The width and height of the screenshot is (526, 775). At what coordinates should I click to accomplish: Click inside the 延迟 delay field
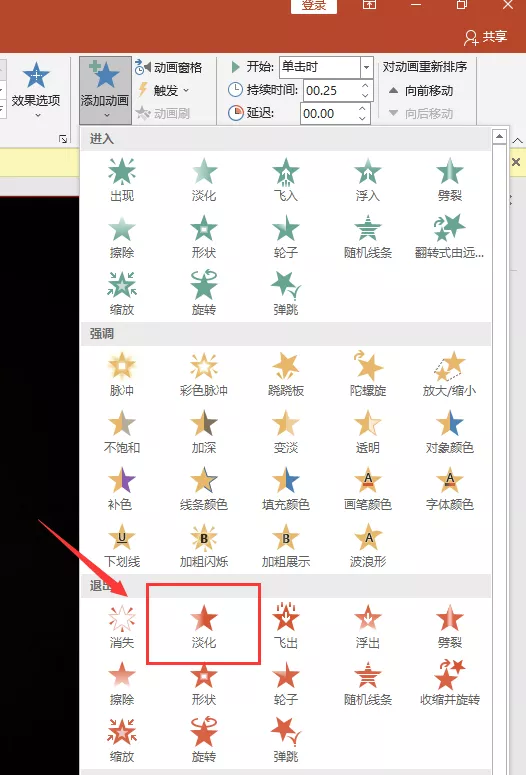click(x=329, y=114)
